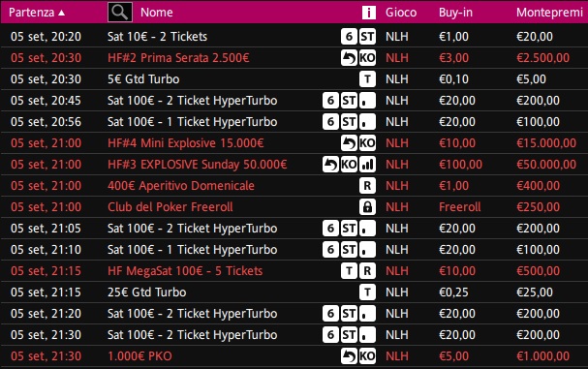Click ST icon on 20:56 Sat 100€ row
Image resolution: width=588 pixels, height=369 pixels.
(x=349, y=121)
